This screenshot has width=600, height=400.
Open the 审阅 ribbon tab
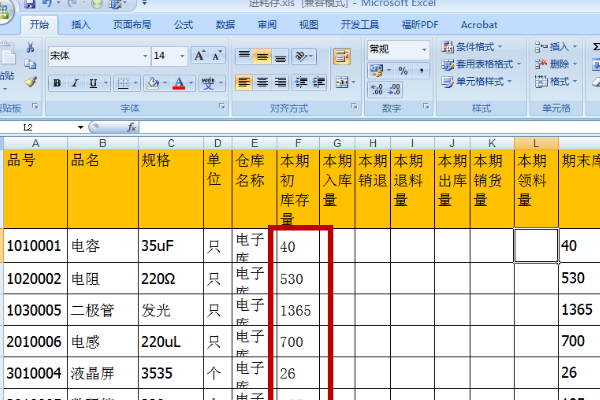[267, 25]
